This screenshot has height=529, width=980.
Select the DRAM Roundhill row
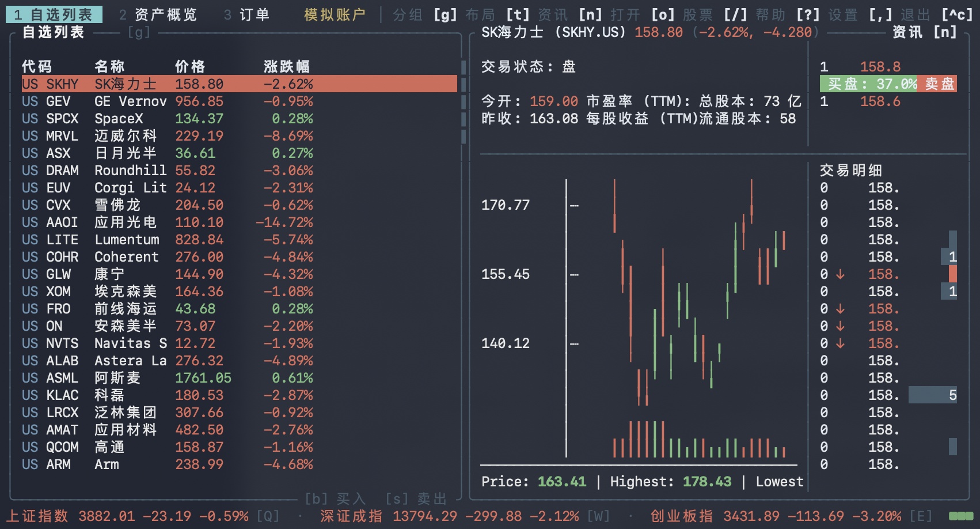[x=240, y=171]
